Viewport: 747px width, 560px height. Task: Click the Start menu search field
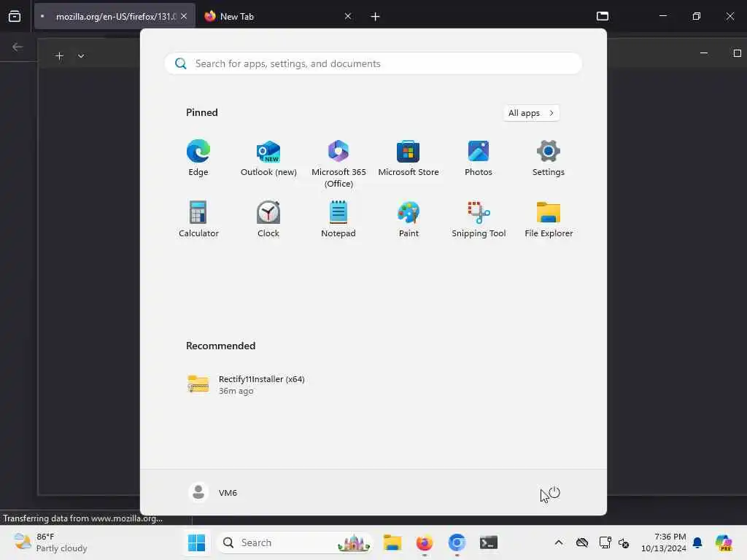[x=373, y=63]
